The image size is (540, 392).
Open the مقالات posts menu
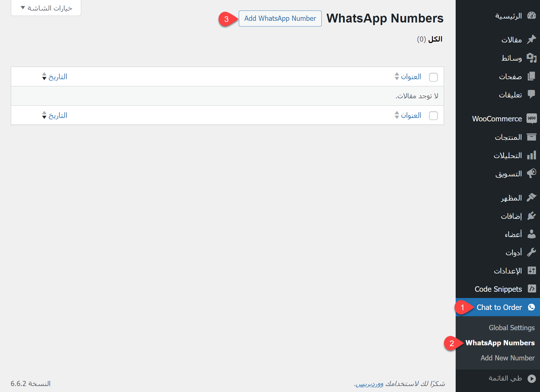pyautogui.click(x=498, y=39)
